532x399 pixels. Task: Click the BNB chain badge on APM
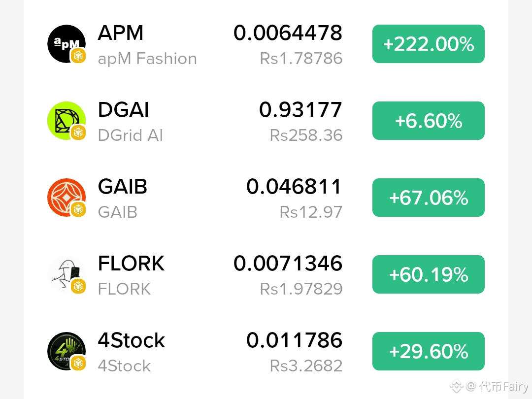click(x=78, y=56)
